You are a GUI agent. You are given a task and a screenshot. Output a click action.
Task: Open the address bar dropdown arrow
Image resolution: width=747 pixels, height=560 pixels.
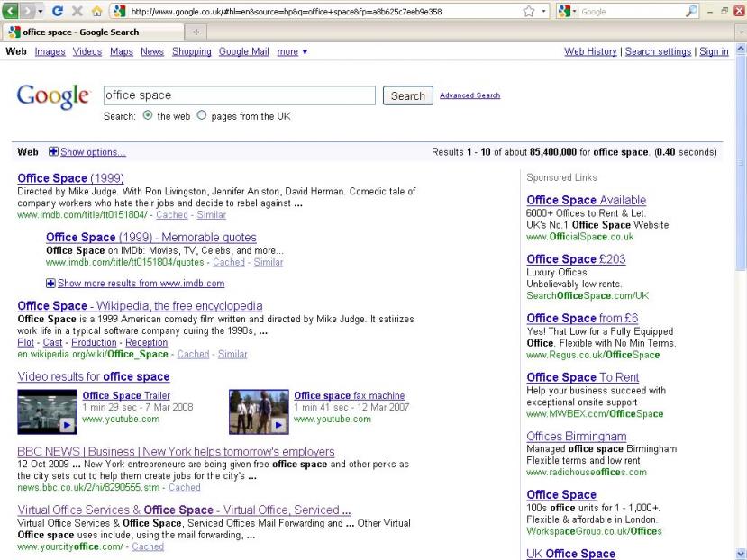pyautogui.click(x=543, y=11)
